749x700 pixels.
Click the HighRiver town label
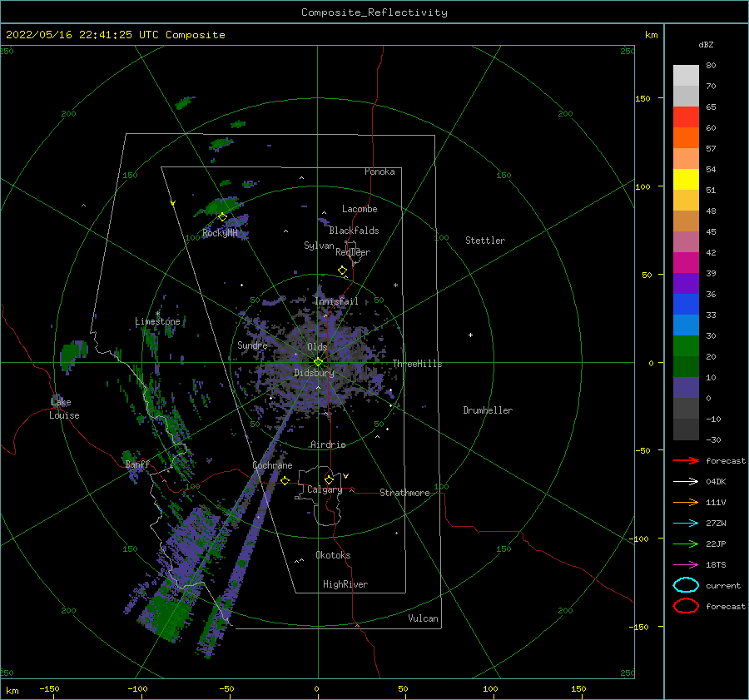[x=345, y=584]
